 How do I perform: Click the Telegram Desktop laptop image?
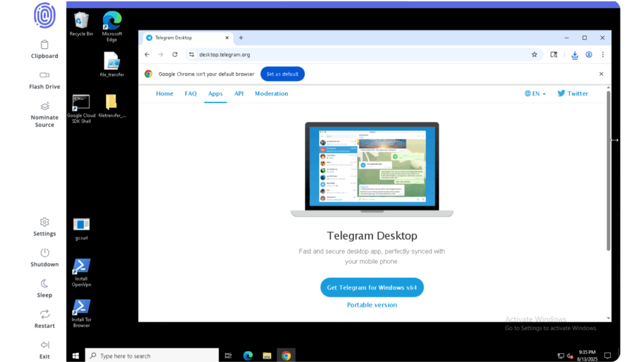pyautogui.click(x=372, y=169)
